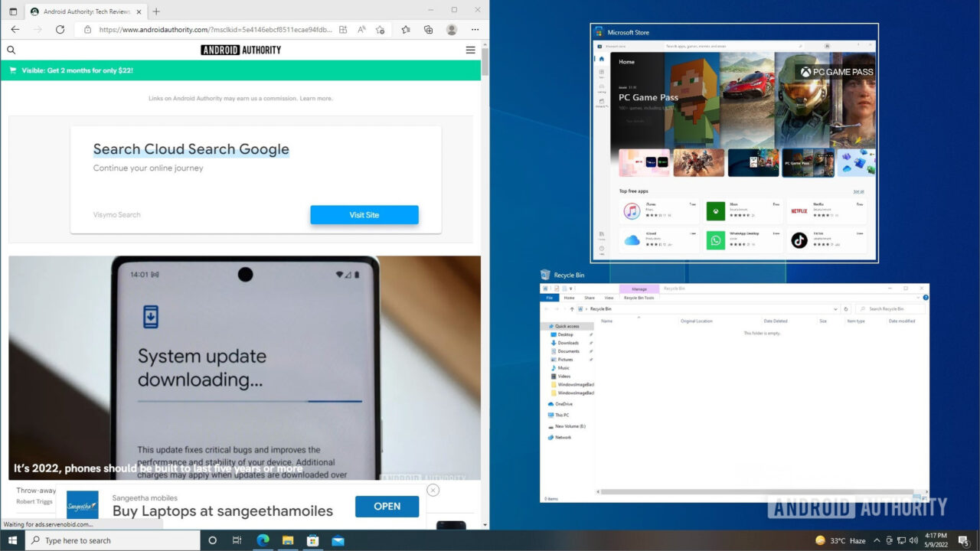Switch to the View tab in File Explorer

(609, 298)
